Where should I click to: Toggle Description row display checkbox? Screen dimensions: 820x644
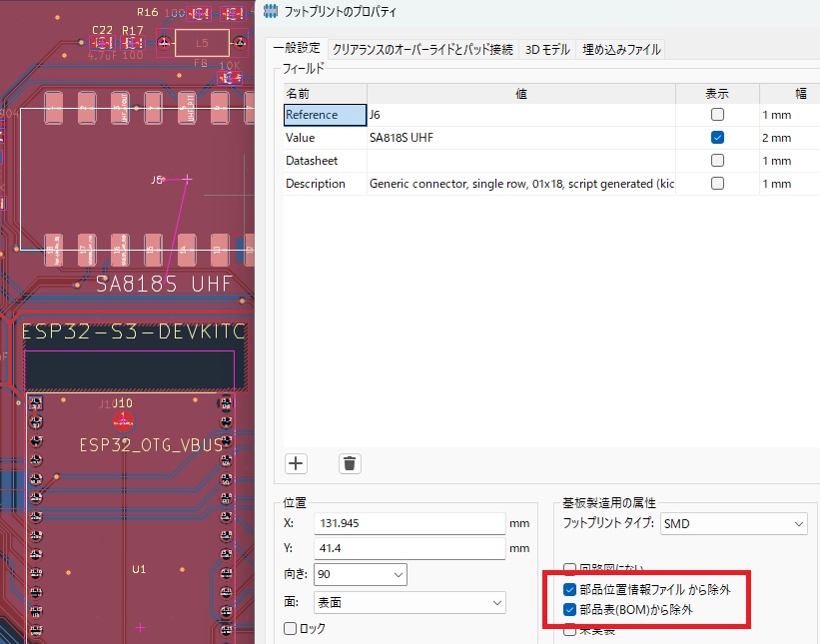(x=717, y=184)
